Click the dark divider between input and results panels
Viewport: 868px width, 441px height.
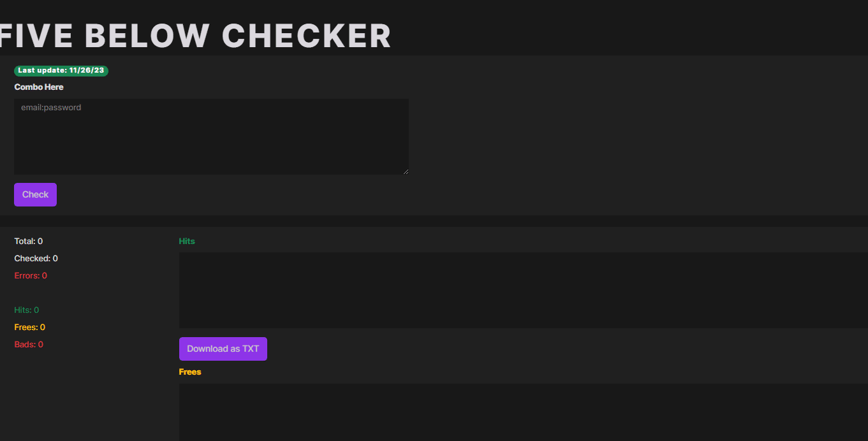(434, 221)
